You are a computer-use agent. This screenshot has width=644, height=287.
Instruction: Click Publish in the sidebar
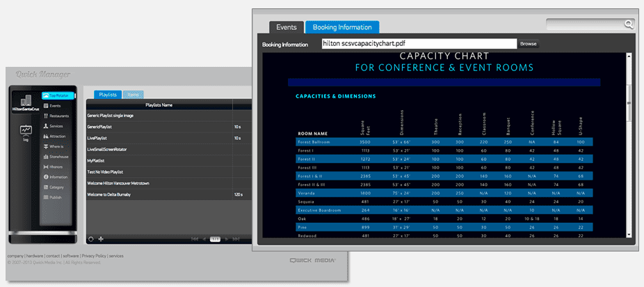click(x=53, y=197)
